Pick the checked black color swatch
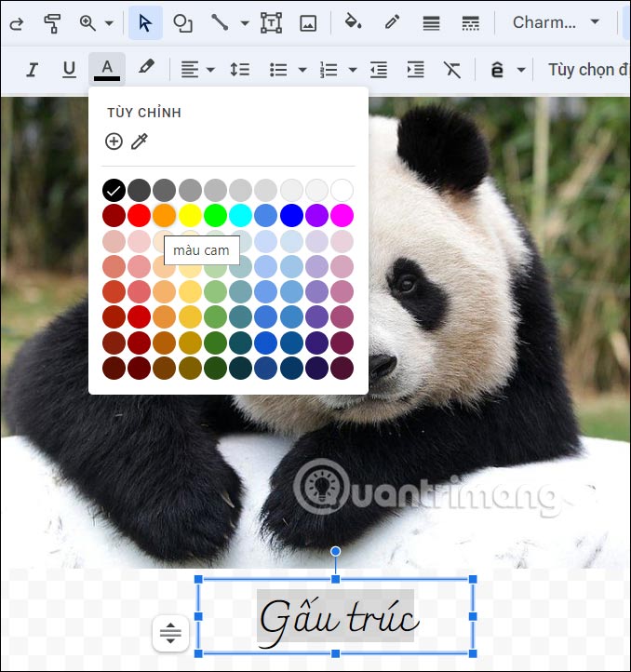This screenshot has width=631, height=672. 114,190
